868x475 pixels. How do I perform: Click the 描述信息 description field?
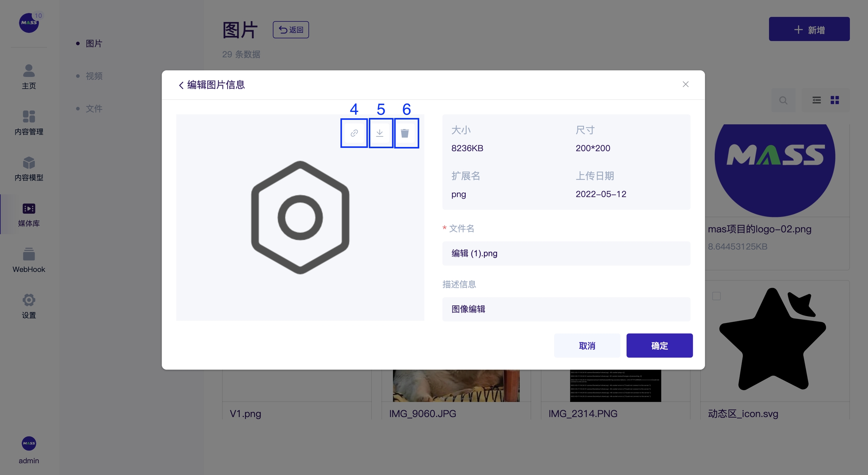point(566,309)
